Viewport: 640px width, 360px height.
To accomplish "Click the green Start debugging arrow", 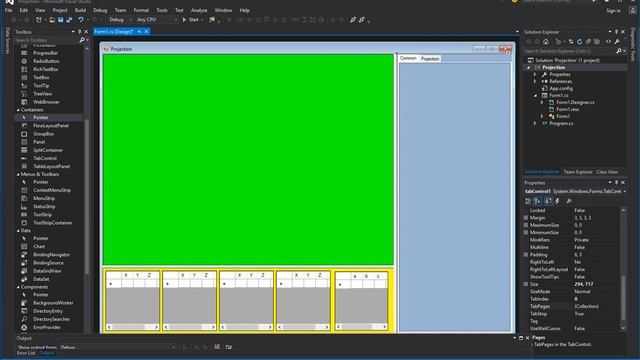I will [x=184, y=20].
